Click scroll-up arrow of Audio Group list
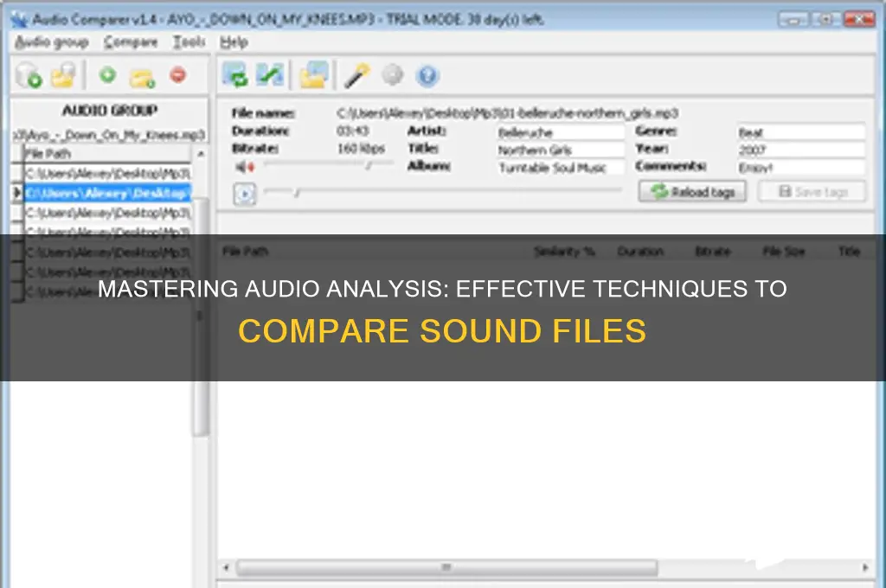 [201, 154]
